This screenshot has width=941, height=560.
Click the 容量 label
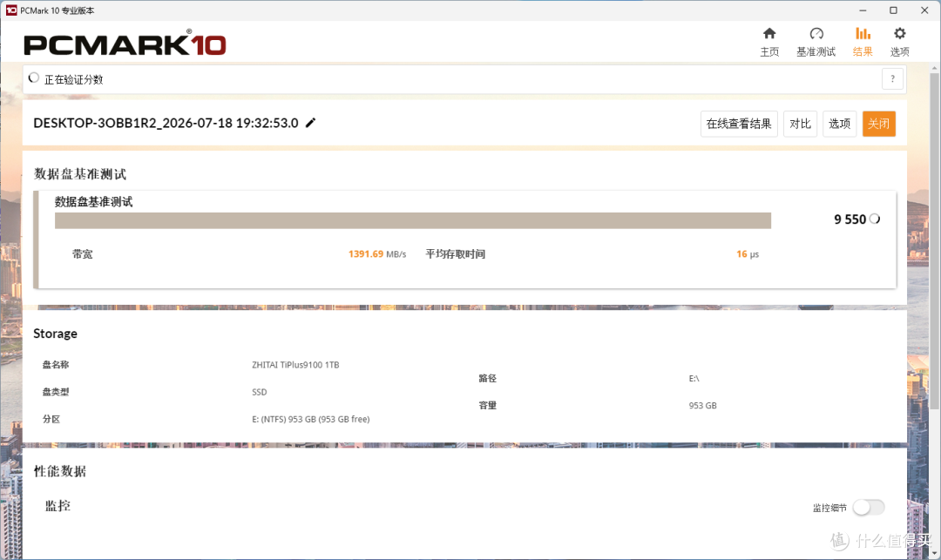(487, 405)
